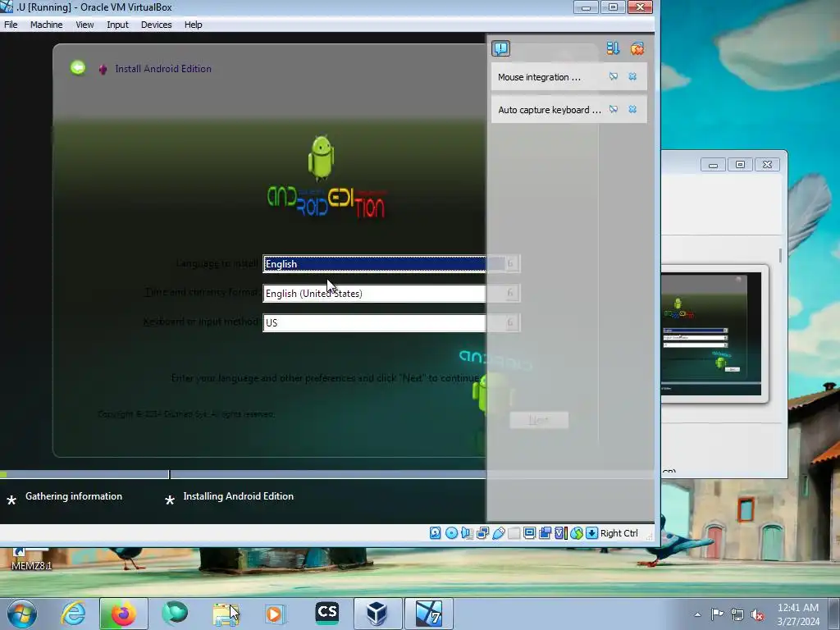Open the Time and currency format dropdown
The image size is (840, 630).
(x=391, y=293)
